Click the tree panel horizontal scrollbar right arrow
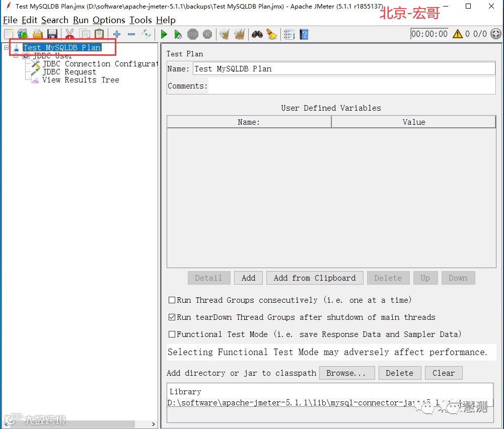 154,424
